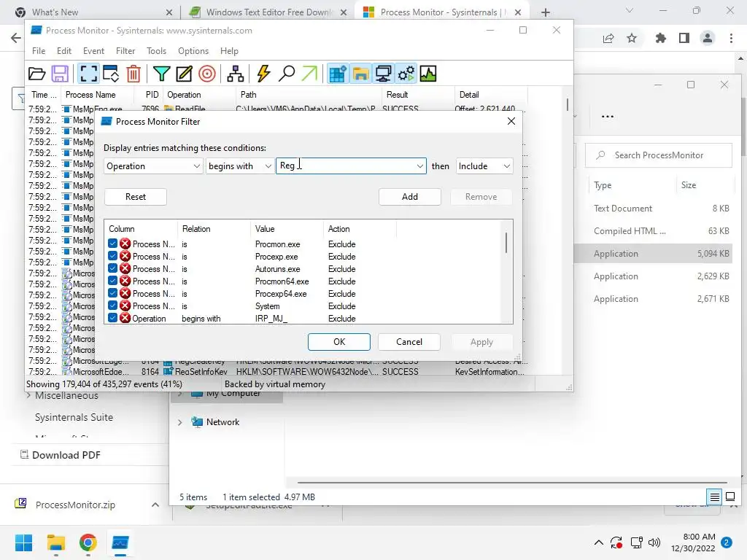Uncheck the Procexp.exe exclude filter
Viewport: 747px width, 560px height.
(x=112, y=256)
